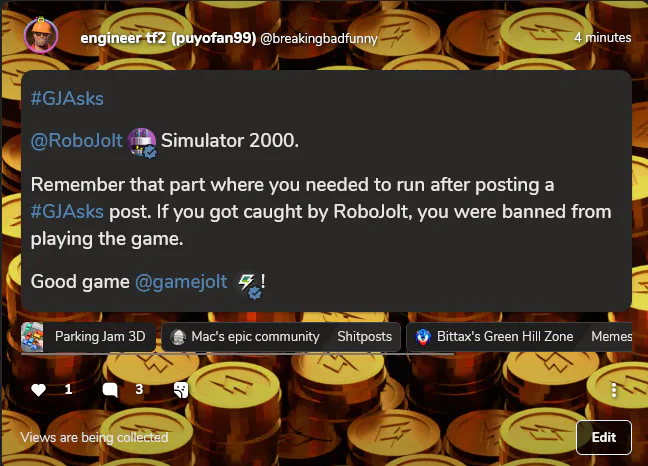The height and width of the screenshot is (466, 648).
Task: Select the Memes channel tag
Action: (611, 337)
